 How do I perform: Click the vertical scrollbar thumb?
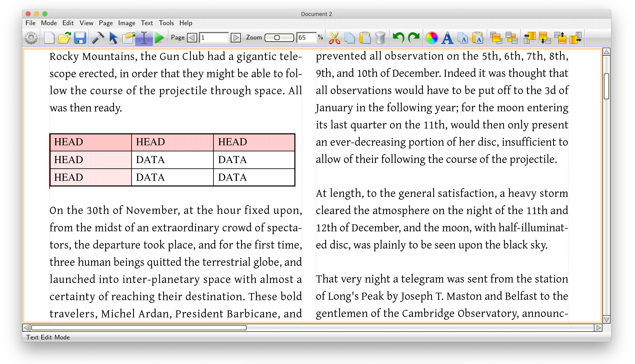(606, 86)
